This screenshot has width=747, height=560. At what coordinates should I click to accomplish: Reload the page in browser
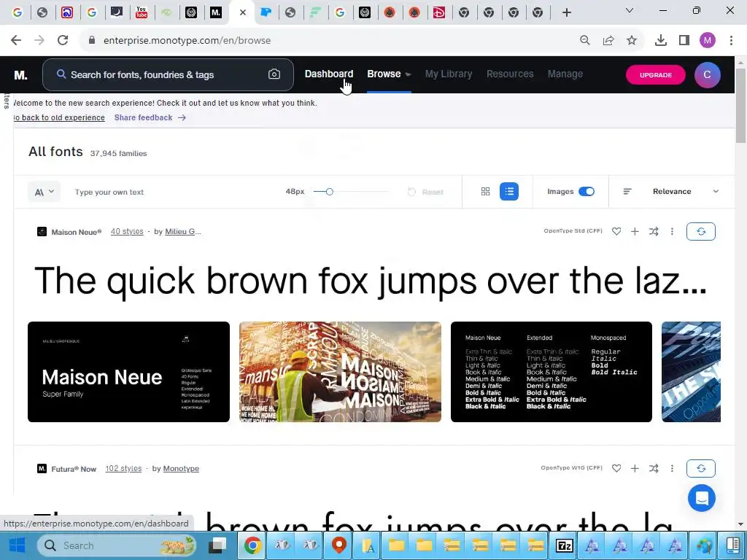[63, 41]
